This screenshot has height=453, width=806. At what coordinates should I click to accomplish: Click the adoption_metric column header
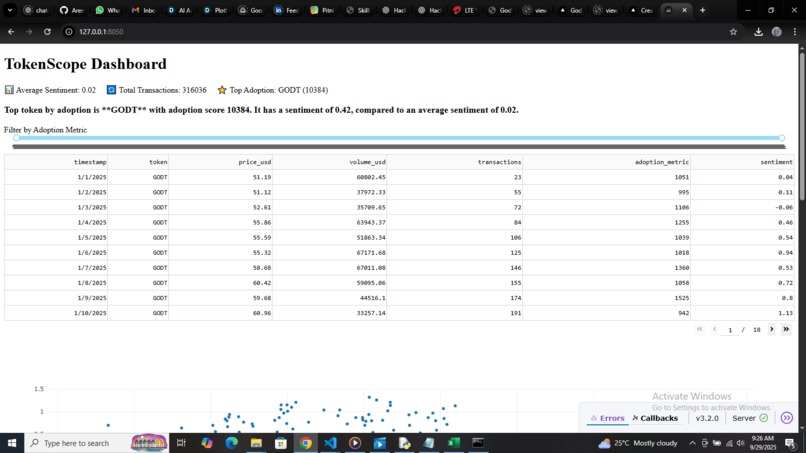607,162
